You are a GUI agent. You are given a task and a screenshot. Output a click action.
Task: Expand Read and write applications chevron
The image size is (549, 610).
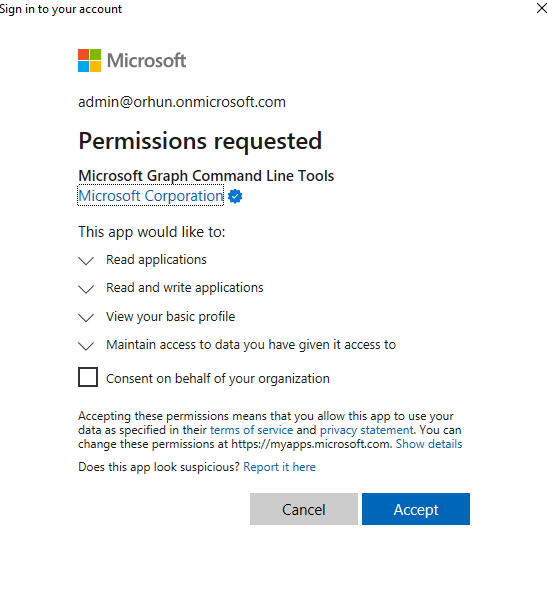[86, 289]
